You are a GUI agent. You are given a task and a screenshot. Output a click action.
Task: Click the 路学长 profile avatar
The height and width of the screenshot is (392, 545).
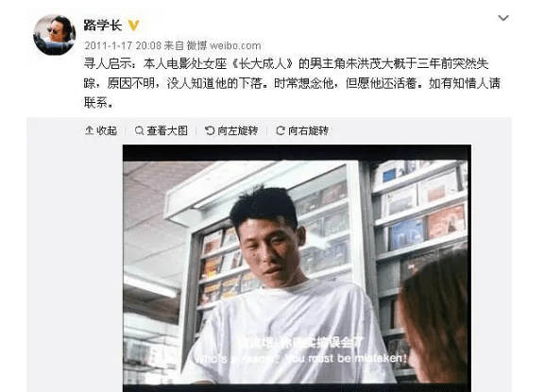54,34
